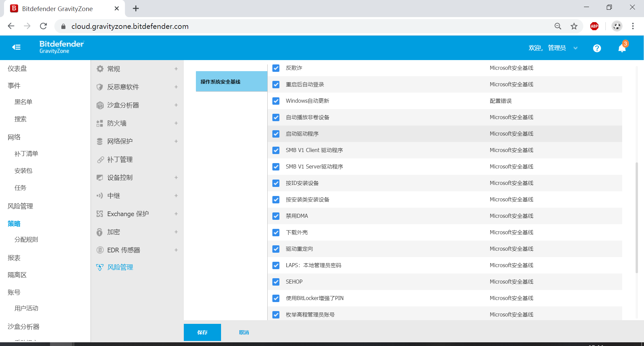Open the Chrome three-dot menu
The image size is (644, 346).
coord(633,26)
